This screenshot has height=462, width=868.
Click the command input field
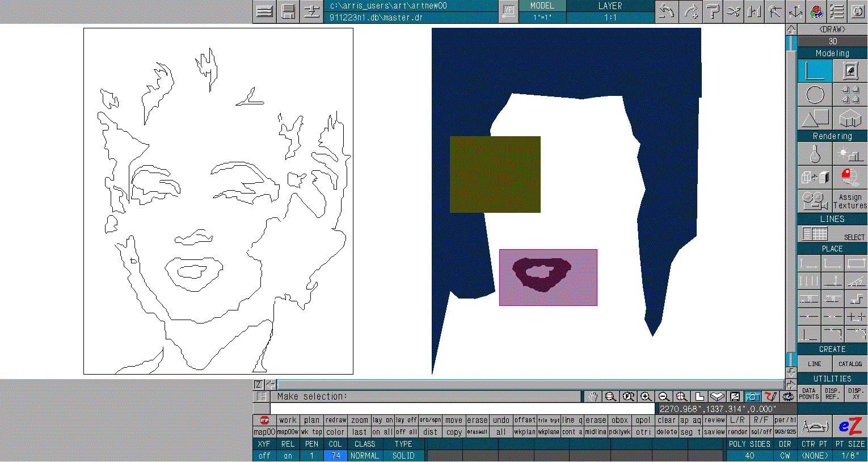click(463, 409)
